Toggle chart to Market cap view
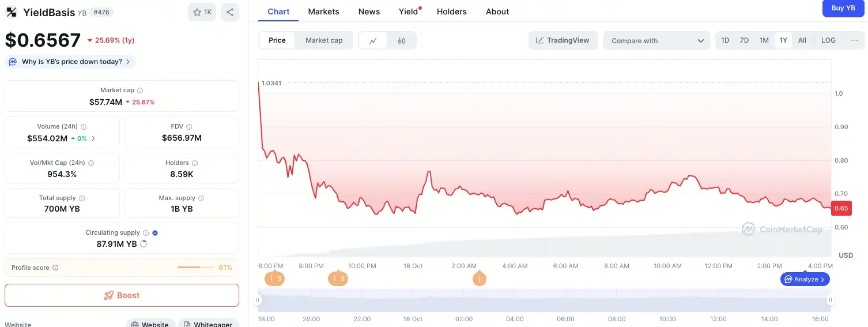Screen dimensions: 868x327 pos(324,40)
